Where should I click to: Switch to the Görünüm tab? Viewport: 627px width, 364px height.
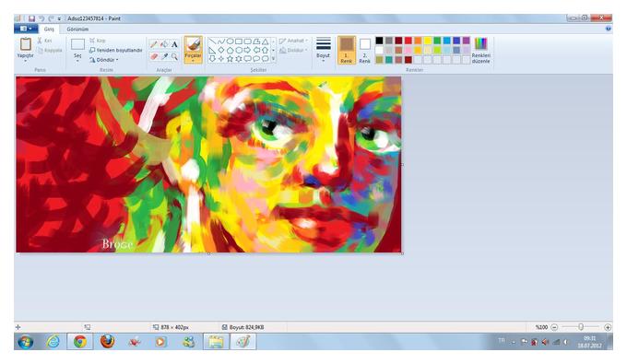[x=77, y=29]
